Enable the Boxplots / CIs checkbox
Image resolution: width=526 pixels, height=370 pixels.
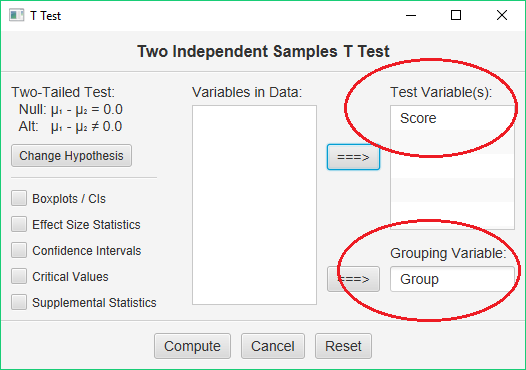coord(19,198)
